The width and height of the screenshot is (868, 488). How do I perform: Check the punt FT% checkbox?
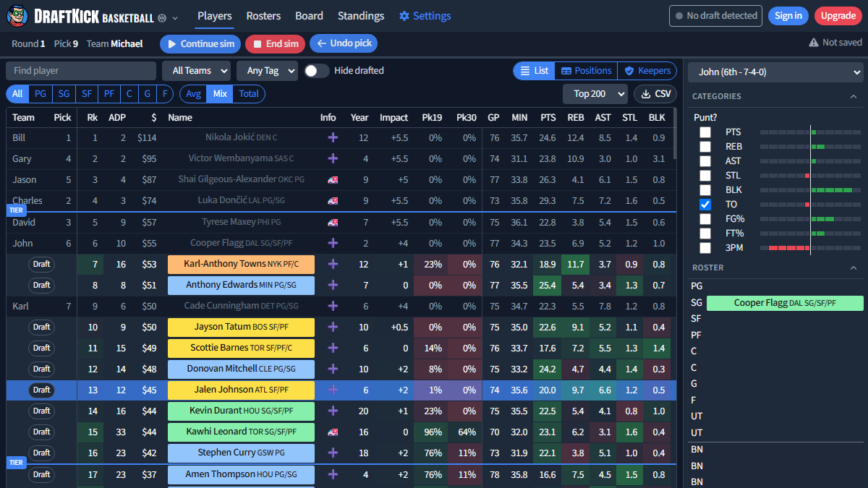(705, 234)
